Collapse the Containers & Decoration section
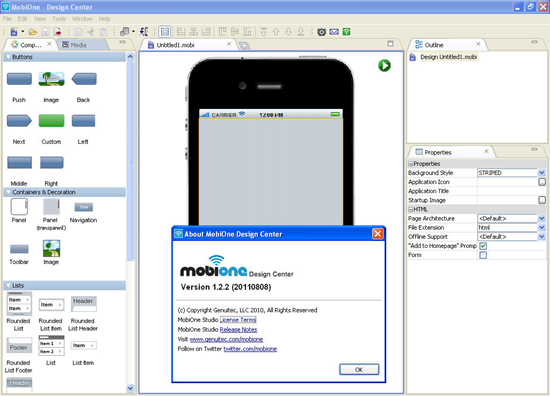Image resolution: width=550 pixels, height=396 pixels. (x=7, y=192)
